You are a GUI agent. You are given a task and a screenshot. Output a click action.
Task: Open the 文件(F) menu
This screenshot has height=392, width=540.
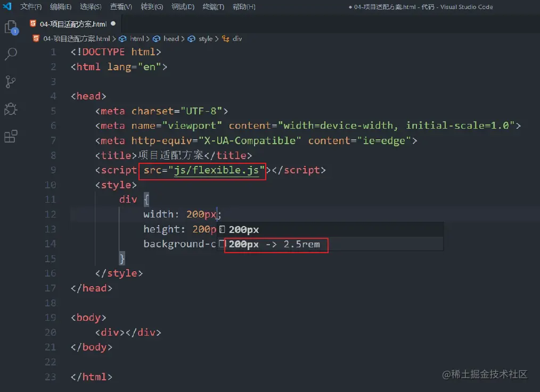[31, 7]
